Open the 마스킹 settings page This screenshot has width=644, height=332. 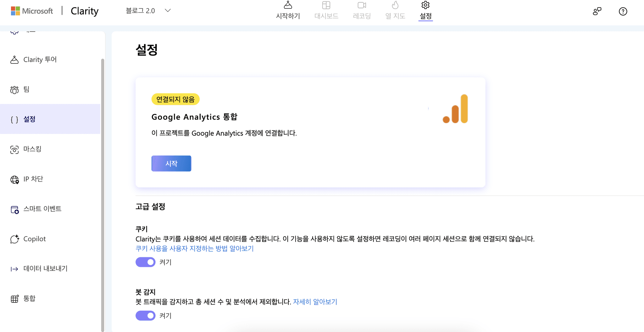(x=50, y=149)
